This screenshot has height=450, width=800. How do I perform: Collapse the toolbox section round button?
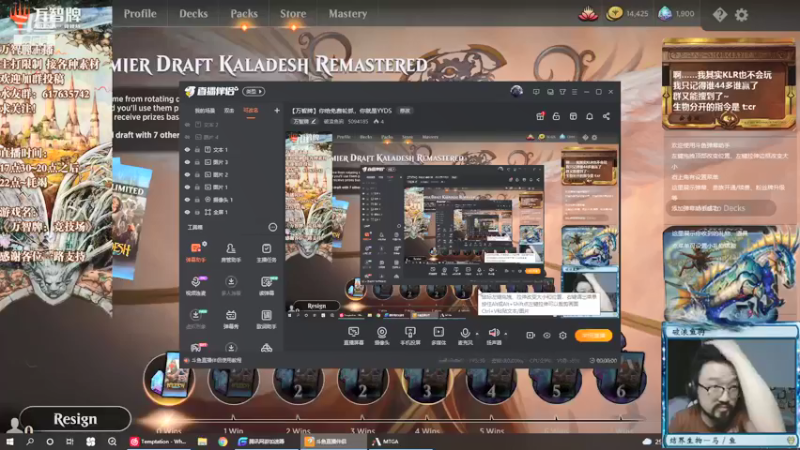point(272,227)
